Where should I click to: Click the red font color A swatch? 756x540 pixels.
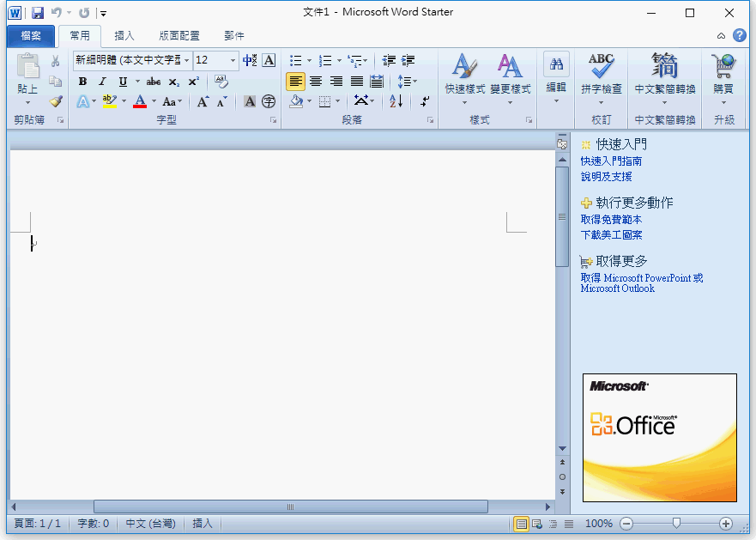tap(140, 101)
